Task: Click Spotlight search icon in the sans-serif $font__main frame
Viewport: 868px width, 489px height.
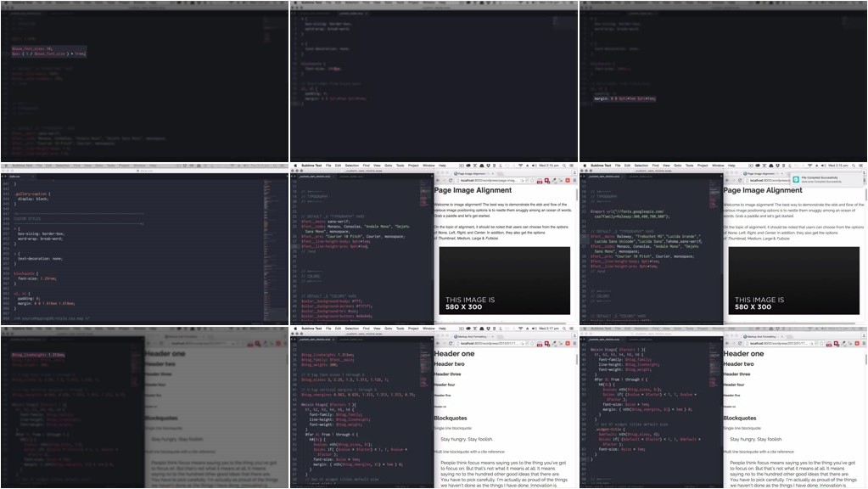Action: (x=564, y=165)
